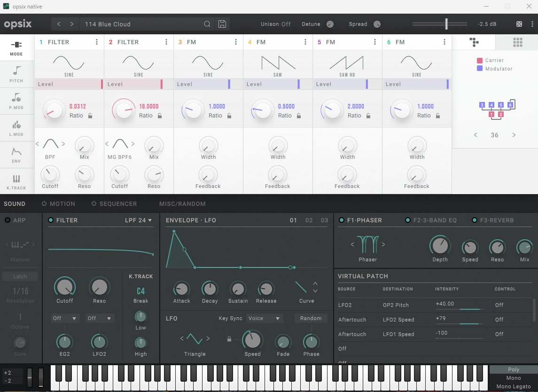Switch to next phaser effect type
Viewport: 538px width, 392px height.
pos(383,244)
